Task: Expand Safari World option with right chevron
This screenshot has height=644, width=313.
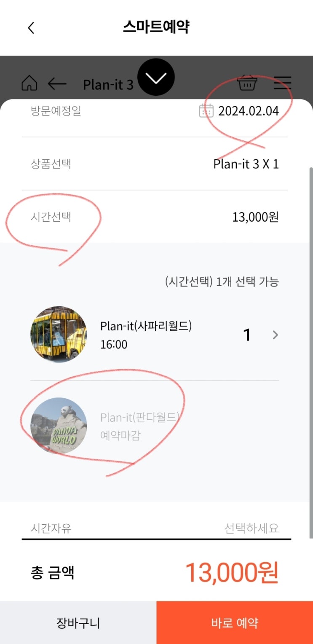Action: point(275,335)
